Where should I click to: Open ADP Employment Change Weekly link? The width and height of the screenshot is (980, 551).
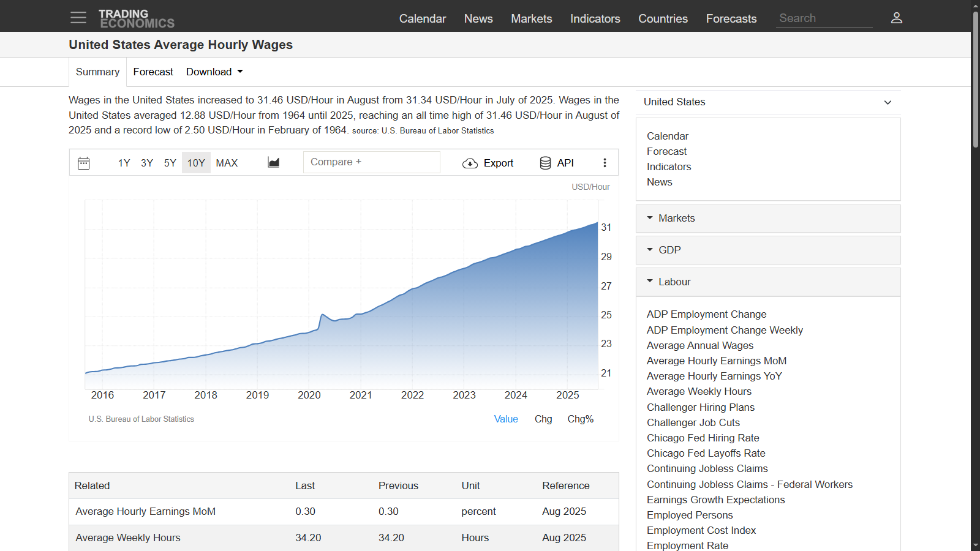(x=725, y=330)
